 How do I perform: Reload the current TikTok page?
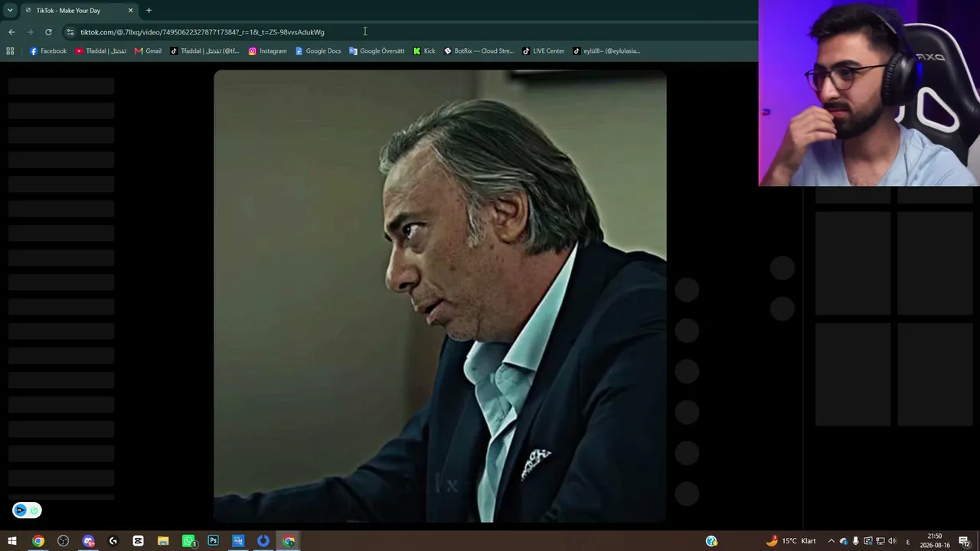48,31
